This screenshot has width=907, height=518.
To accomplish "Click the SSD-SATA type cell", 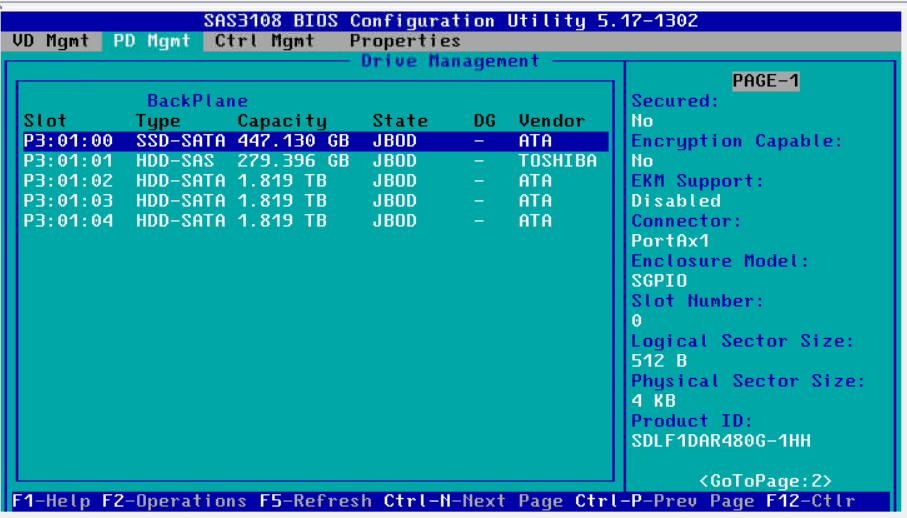I will pos(180,141).
